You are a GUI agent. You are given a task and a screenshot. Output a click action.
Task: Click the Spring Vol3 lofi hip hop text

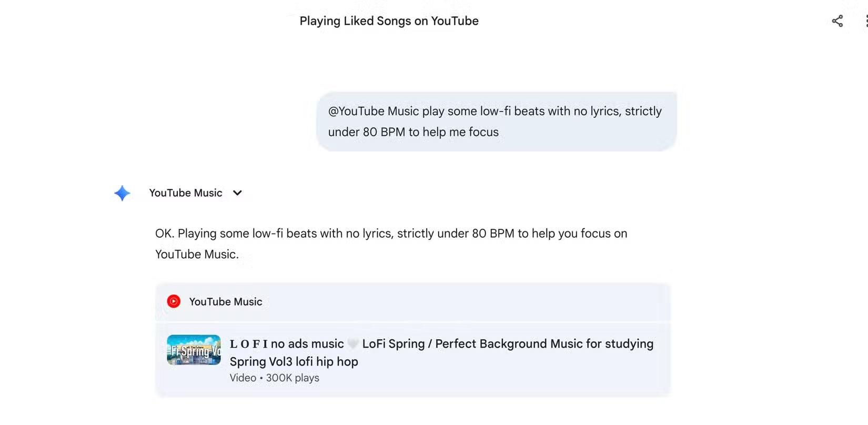click(x=294, y=361)
